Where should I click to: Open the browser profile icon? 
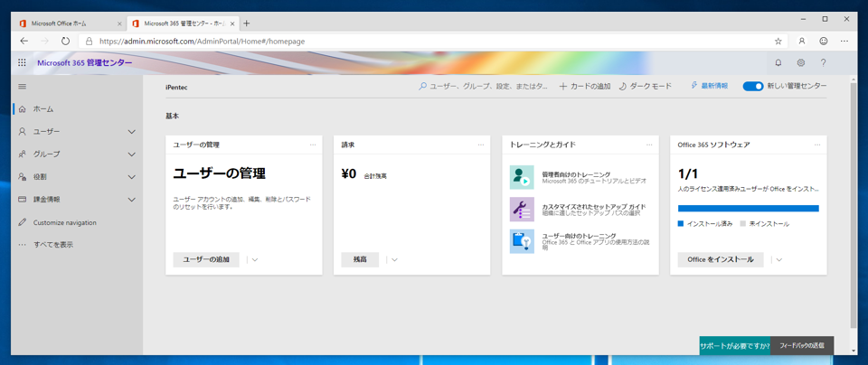coord(802,41)
